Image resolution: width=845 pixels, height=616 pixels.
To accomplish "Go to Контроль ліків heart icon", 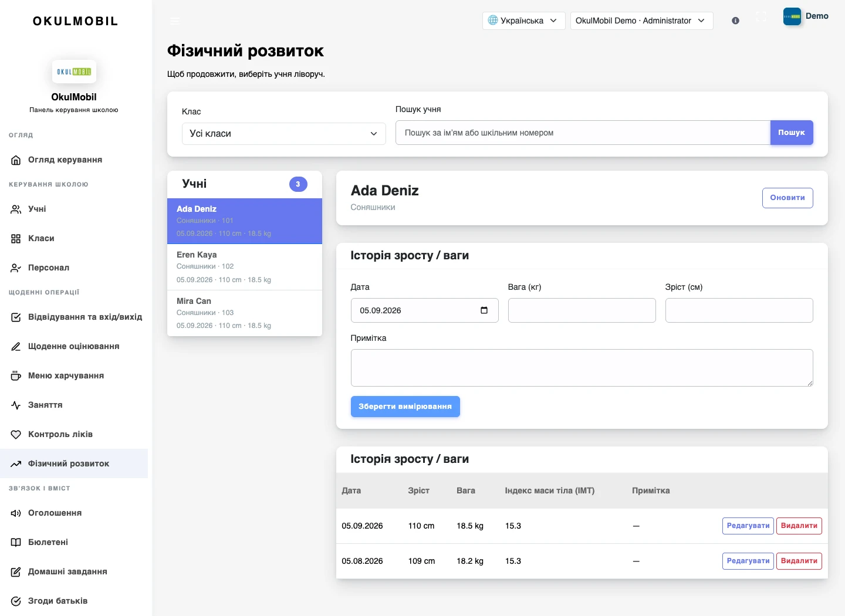I will (16, 435).
